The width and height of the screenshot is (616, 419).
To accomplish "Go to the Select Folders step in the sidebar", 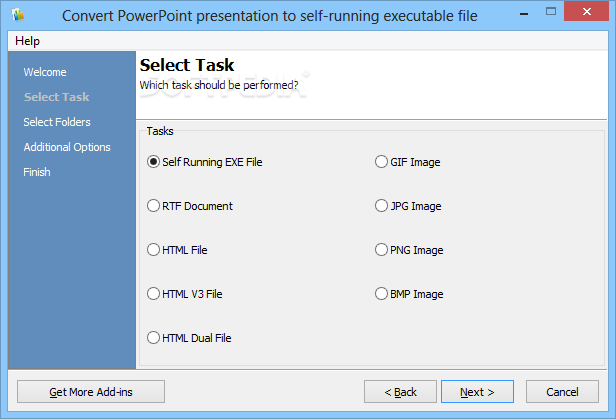I will [x=57, y=122].
